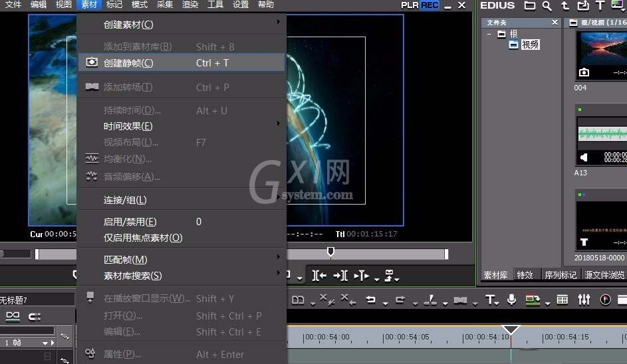This screenshot has width=627, height=364.
Task: Choose 创建静帧 from the clip menu
Action: point(182,62)
